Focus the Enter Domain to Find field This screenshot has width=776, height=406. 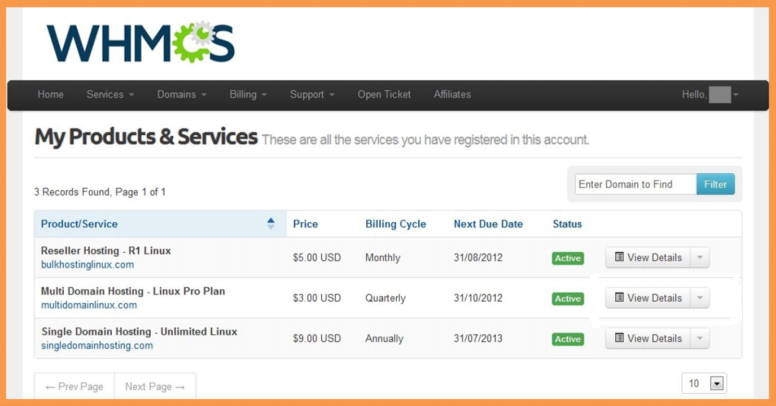coord(635,184)
